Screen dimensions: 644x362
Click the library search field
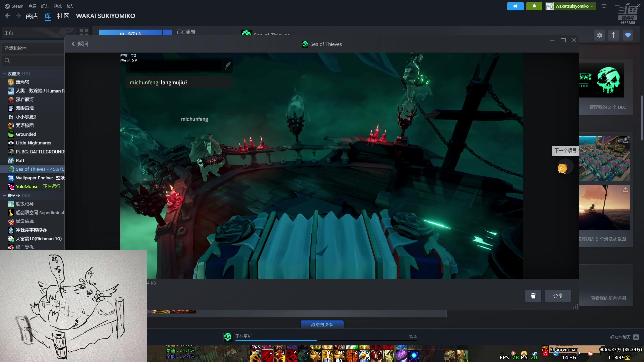[x=33, y=61]
